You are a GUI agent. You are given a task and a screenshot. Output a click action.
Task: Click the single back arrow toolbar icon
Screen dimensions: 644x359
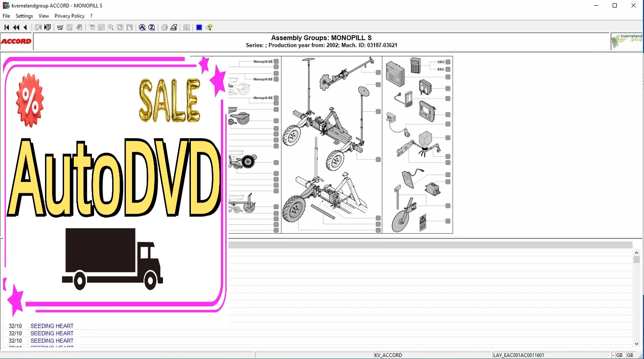(x=26, y=27)
